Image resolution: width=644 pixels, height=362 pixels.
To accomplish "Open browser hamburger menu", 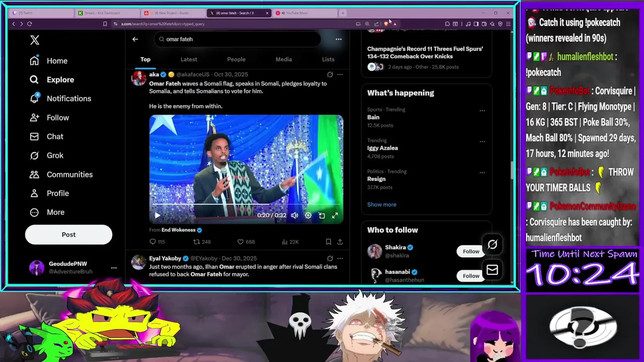I will coord(508,24).
